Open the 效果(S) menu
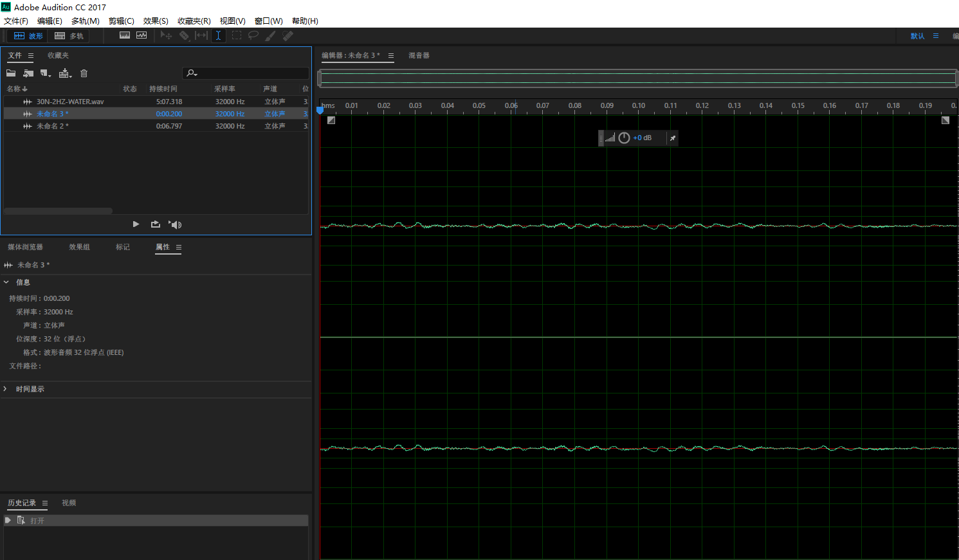 (156, 21)
